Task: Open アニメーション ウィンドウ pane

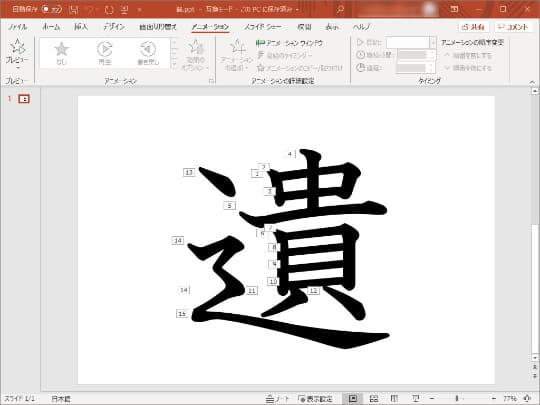Action: click(290, 43)
